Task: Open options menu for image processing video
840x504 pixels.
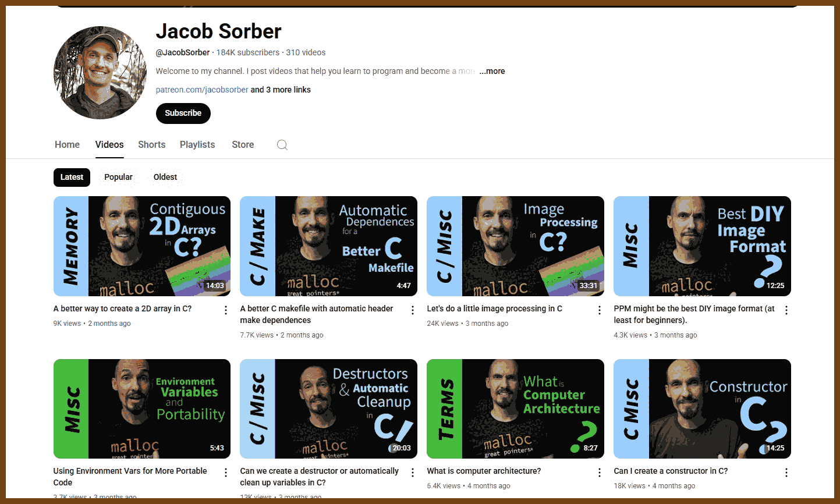Action: coord(600,310)
